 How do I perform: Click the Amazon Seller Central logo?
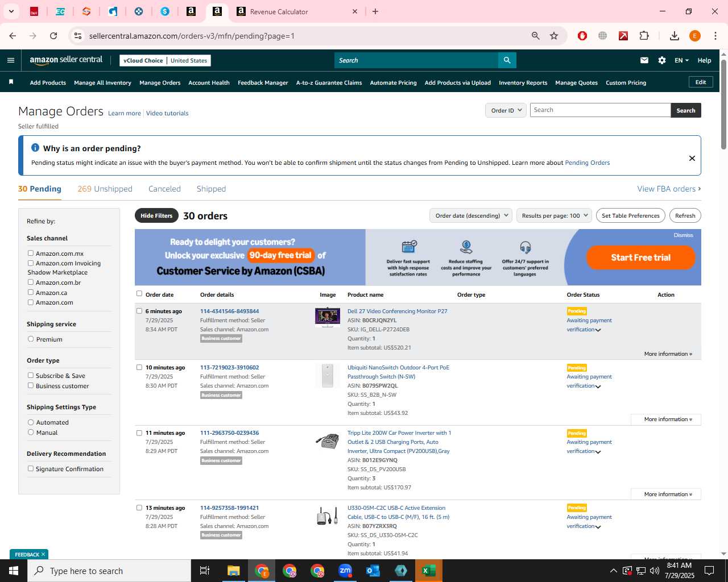coord(66,60)
